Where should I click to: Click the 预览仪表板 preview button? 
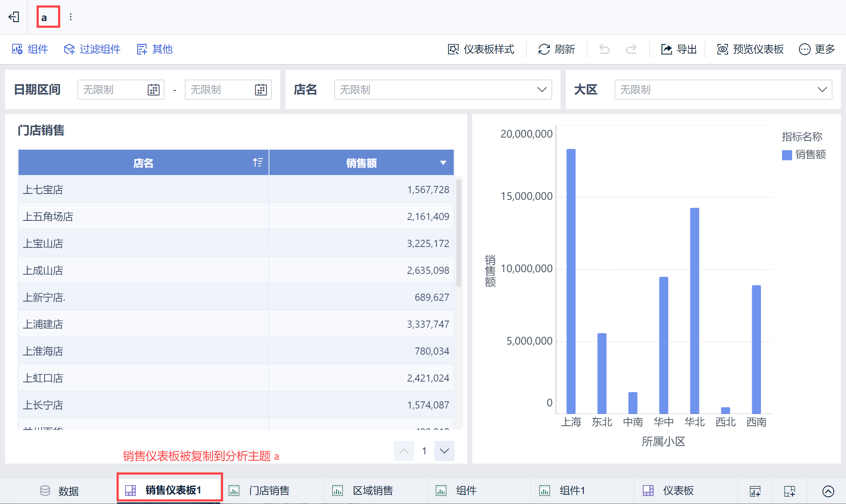click(x=750, y=49)
